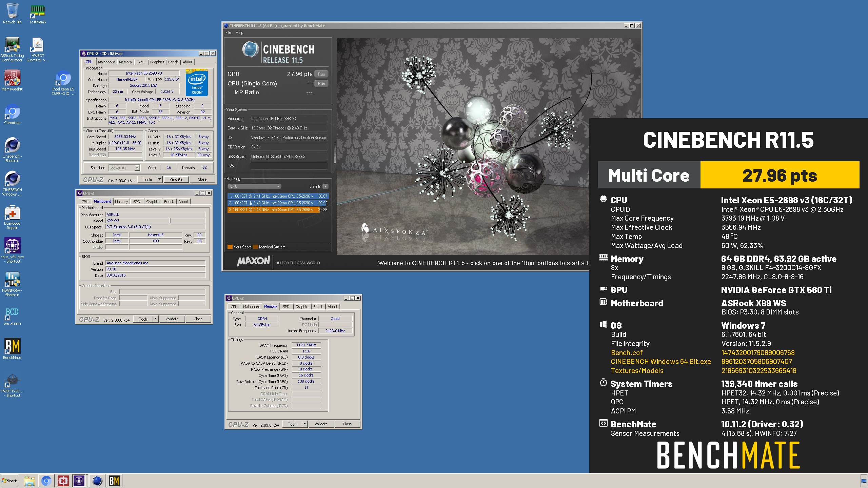Click Tools button in Memory CPU-Z window
868x488 pixels.
pos(292,424)
